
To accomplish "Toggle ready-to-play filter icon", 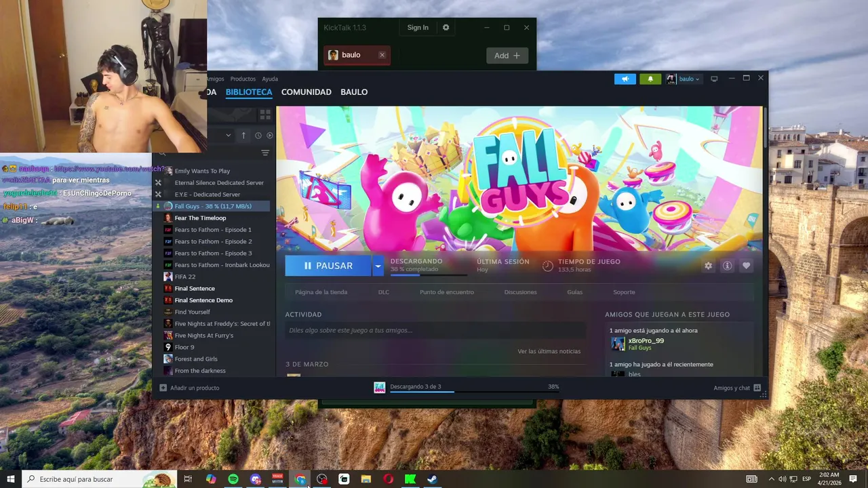I will click(x=269, y=136).
